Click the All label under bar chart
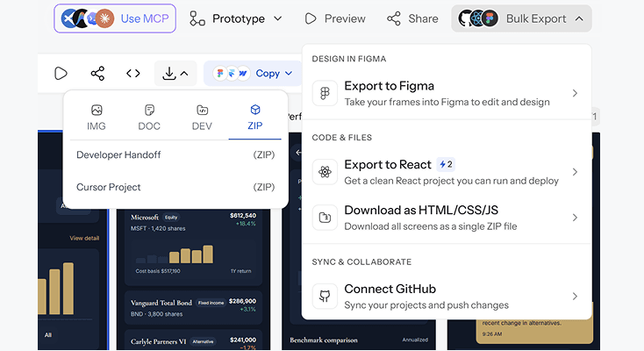The height and width of the screenshot is (351, 644). click(48, 335)
